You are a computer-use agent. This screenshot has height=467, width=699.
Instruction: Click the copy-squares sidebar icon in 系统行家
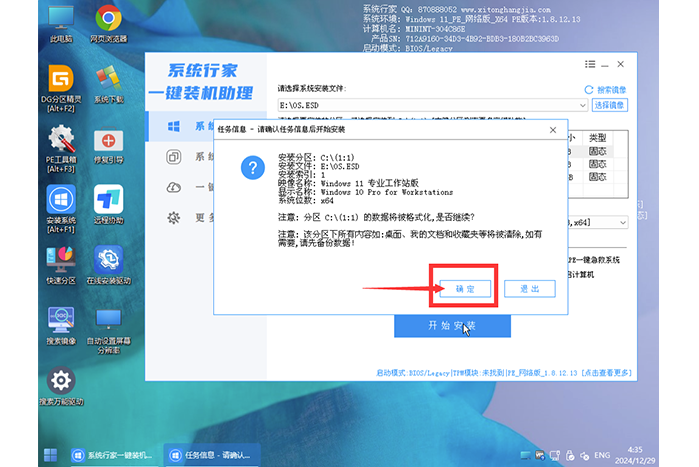pos(174,157)
